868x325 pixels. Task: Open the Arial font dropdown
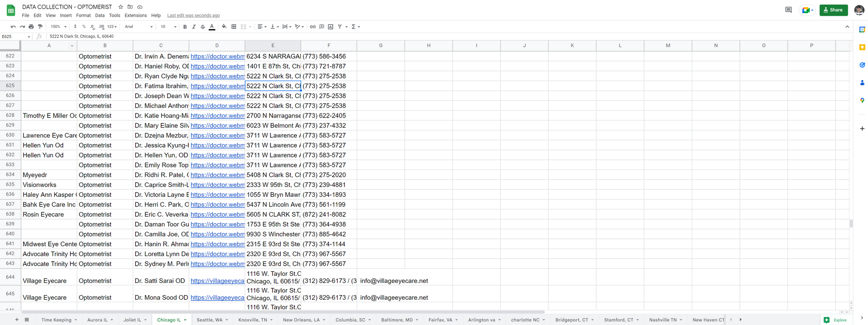139,27
